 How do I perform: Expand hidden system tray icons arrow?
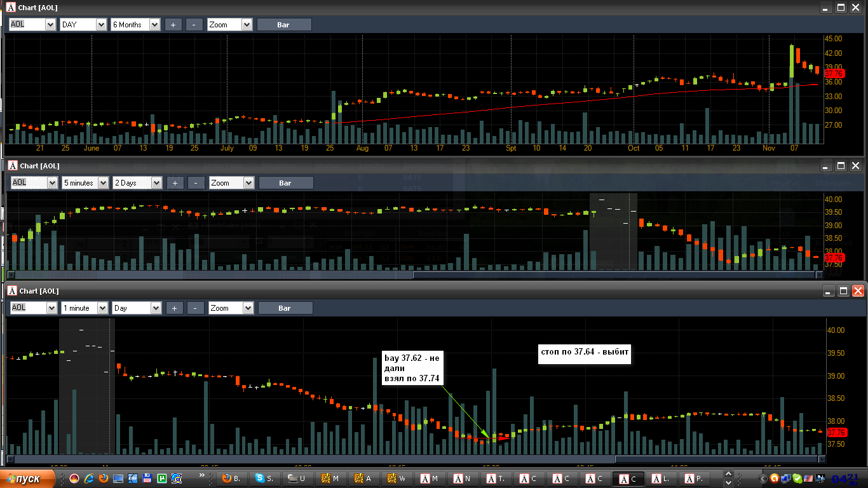click(764, 478)
